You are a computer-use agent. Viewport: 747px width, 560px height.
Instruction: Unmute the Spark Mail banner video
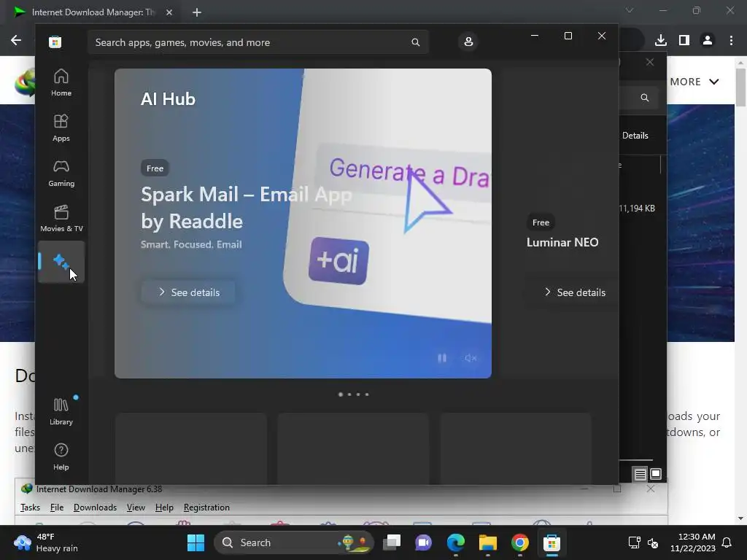471,357
